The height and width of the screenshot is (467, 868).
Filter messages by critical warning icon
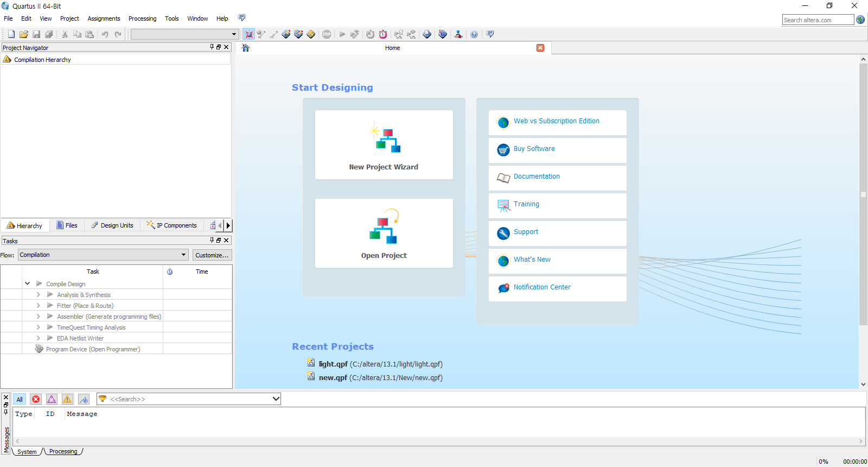[52, 399]
